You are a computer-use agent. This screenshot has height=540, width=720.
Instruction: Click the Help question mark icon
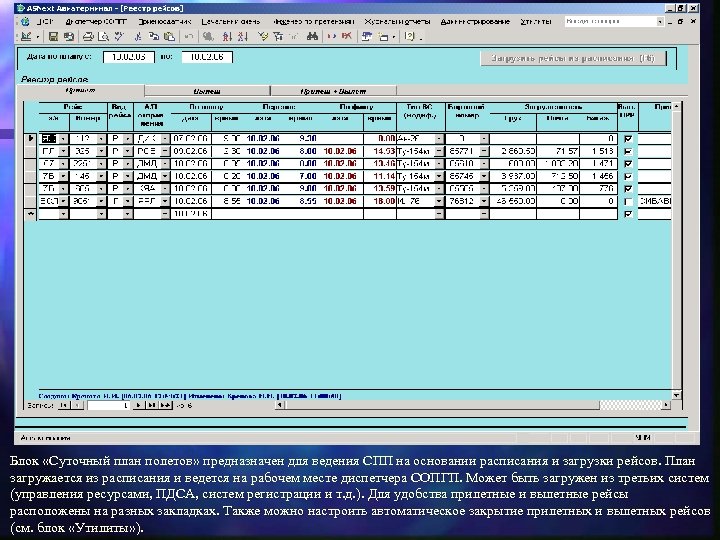click(x=410, y=36)
